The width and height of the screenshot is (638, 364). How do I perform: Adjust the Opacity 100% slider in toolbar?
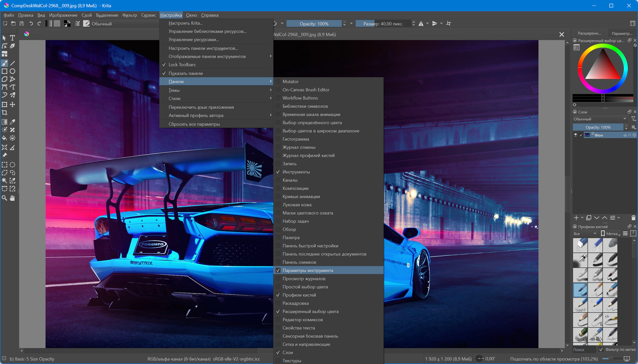pyautogui.click(x=314, y=24)
